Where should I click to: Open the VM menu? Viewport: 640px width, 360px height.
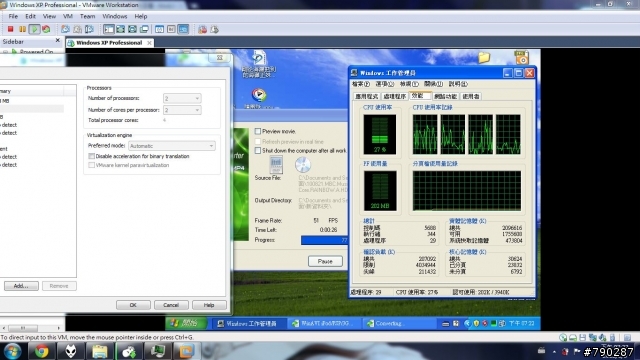click(68, 16)
